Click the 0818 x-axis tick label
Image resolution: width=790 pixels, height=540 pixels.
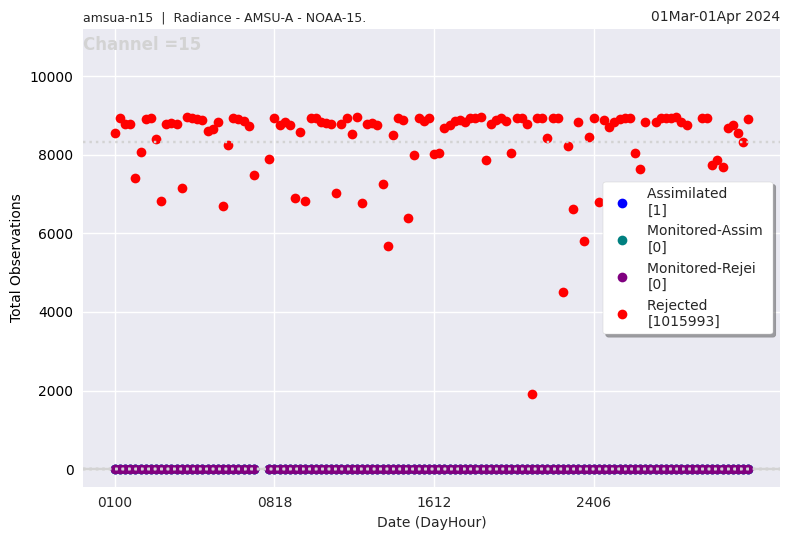[x=275, y=503]
